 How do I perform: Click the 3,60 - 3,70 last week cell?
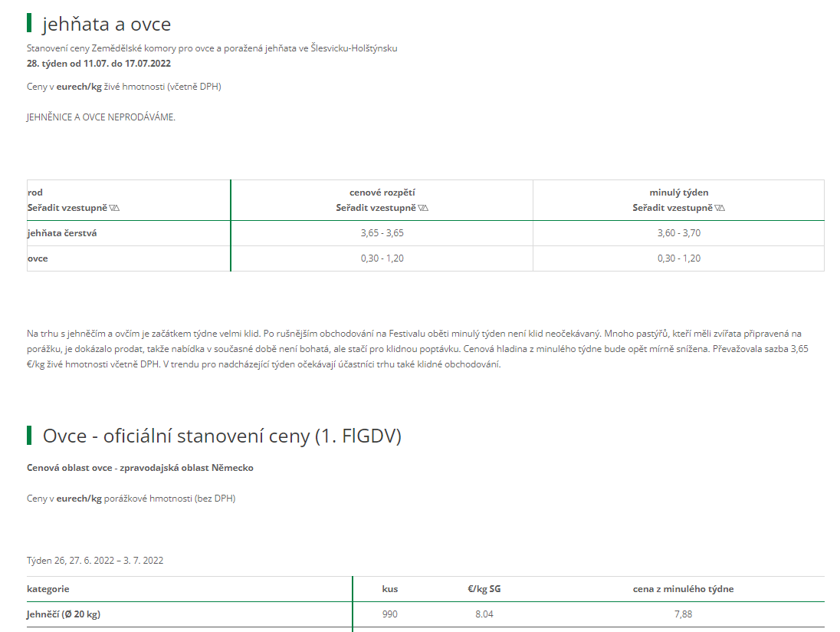click(678, 233)
